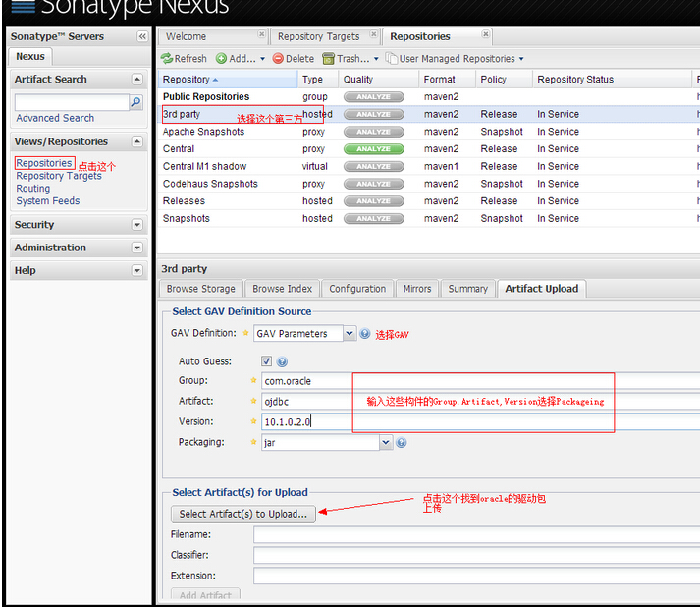Screen dimensions: 700x607
Task: Open the GAV Definition dropdown
Action: pos(350,333)
